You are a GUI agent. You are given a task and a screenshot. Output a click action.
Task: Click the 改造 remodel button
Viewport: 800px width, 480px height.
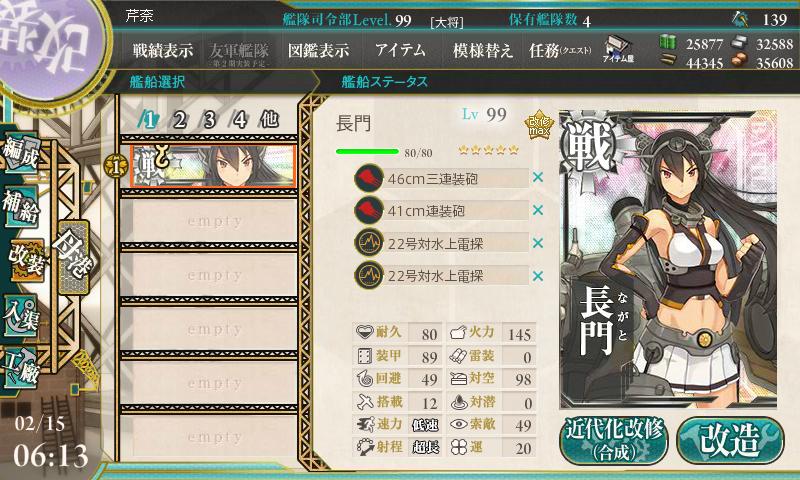pyautogui.click(x=730, y=441)
